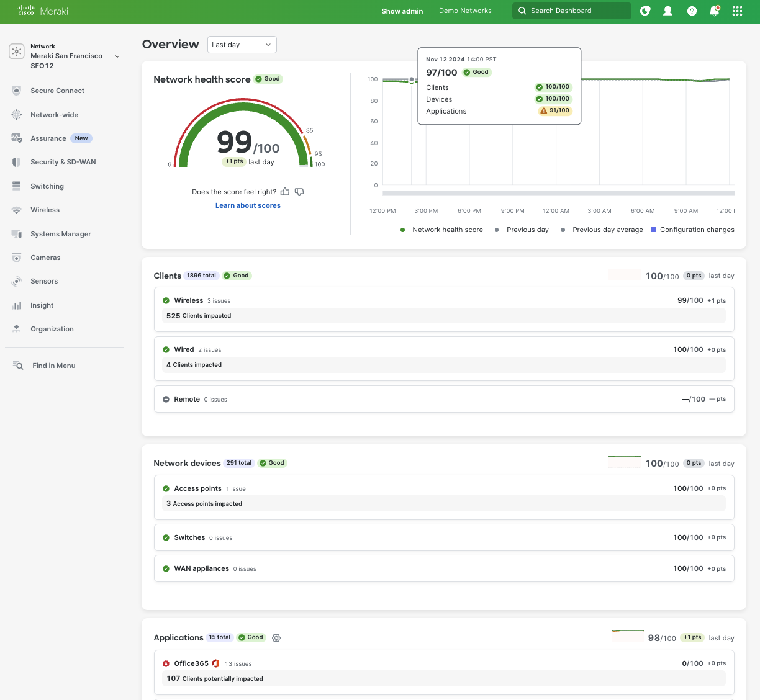Open the help icon in top bar

[692, 11]
